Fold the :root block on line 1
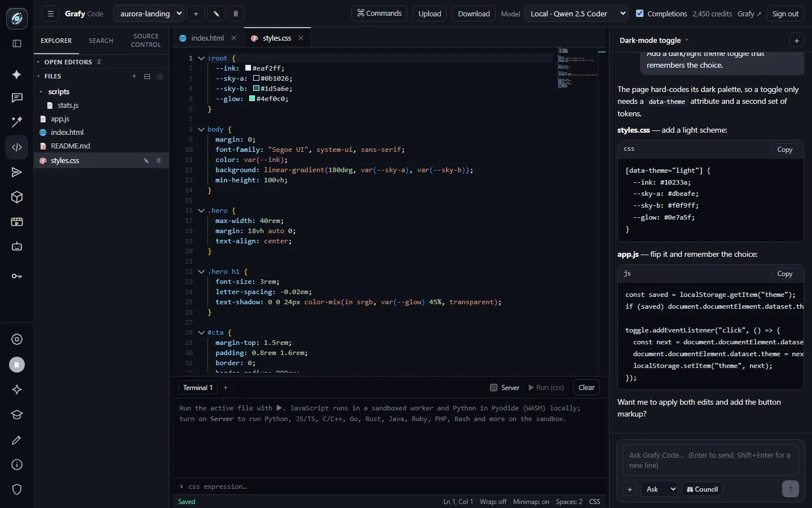 point(201,58)
